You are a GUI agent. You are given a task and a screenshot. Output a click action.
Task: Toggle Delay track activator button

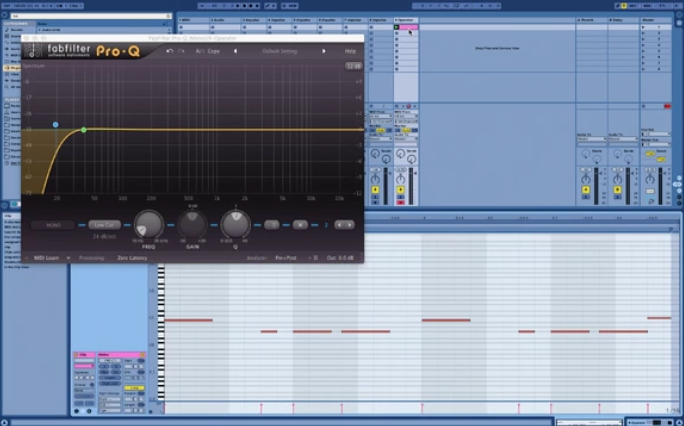point(617,190)
